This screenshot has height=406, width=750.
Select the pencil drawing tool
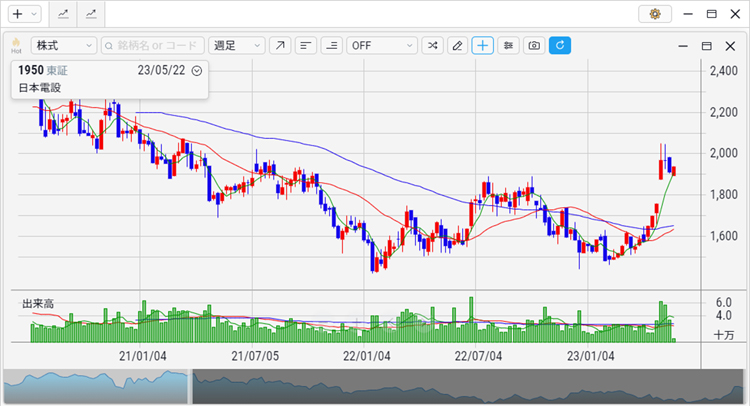point(458,46)
